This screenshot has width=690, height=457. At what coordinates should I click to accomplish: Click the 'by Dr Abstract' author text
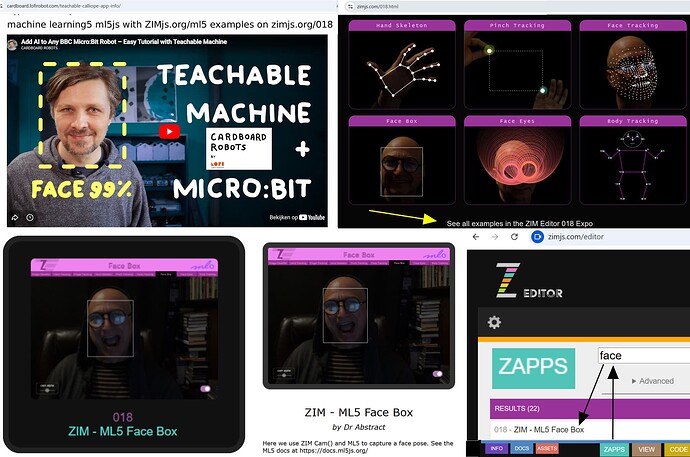point(359,427)
